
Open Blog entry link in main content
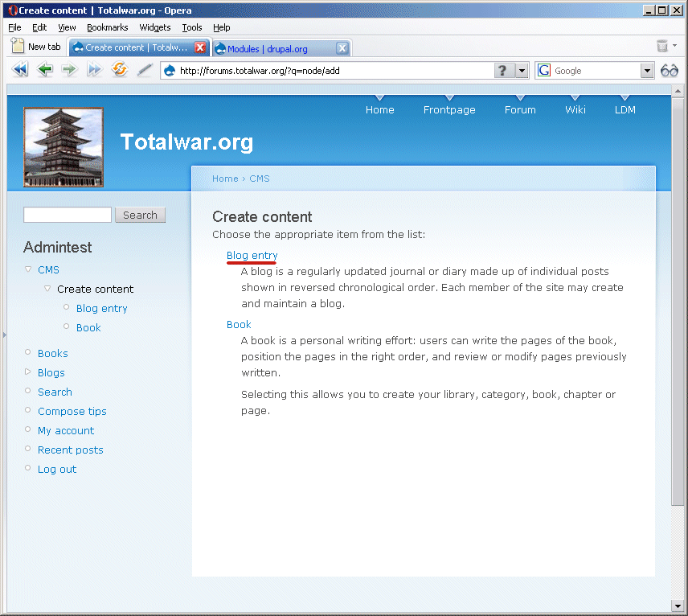click(252, 256)
